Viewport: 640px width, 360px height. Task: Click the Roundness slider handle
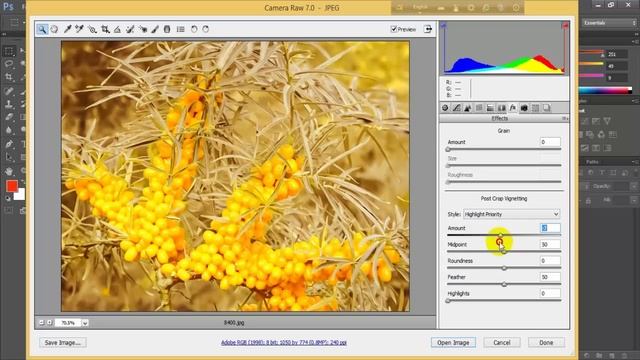tap(504, 268)
